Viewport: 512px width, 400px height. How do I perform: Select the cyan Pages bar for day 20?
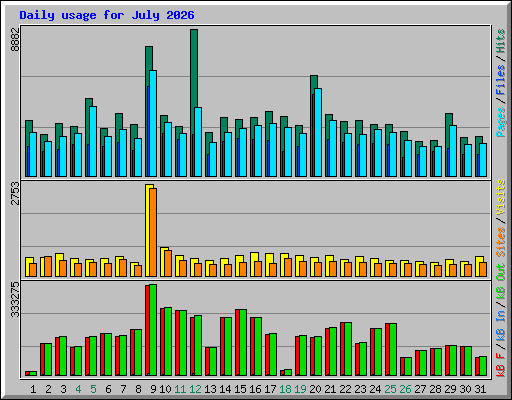click(318, 132)
